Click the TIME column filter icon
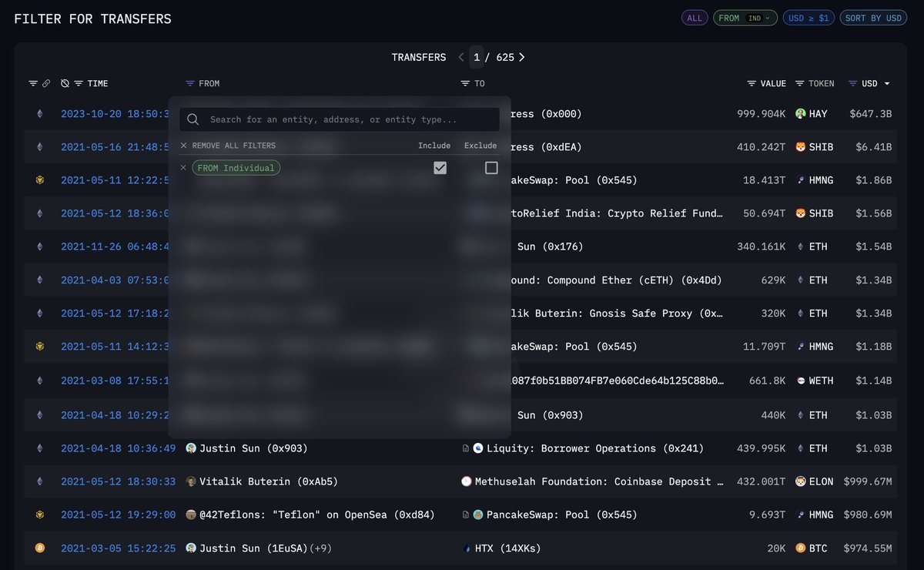The height and width of the screenshot is (570, 924). 79,83
